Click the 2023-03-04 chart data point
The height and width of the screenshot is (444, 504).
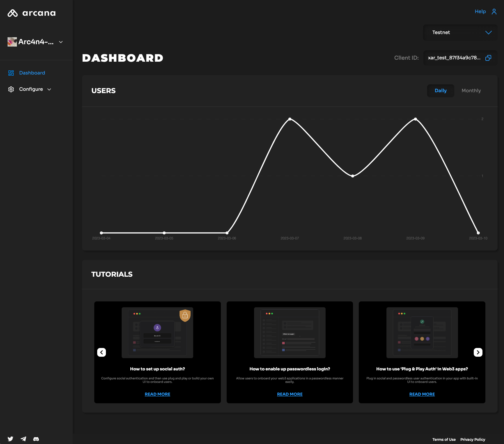click(x=101, y=233)
